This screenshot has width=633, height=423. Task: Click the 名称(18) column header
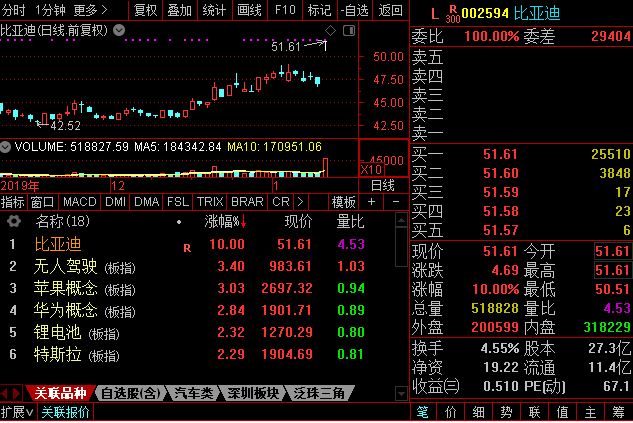[x=62, y=221]
